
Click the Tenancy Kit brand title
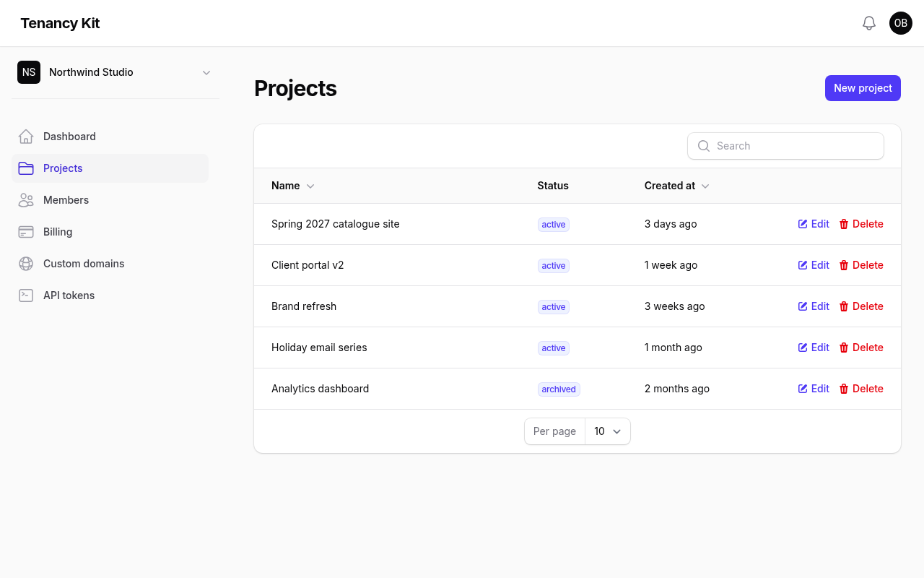coord(60,23)
